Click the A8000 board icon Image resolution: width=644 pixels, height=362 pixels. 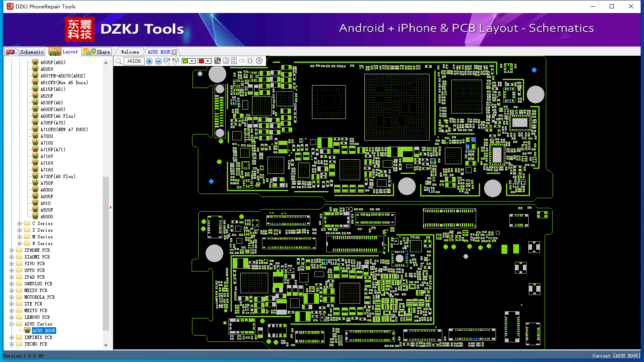tap(35, 190)
